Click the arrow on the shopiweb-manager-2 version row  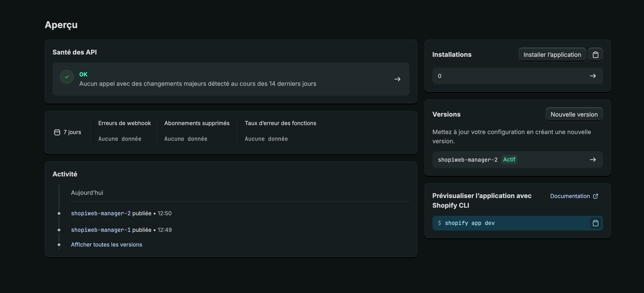pyautogui.click(x=593, y=160)
